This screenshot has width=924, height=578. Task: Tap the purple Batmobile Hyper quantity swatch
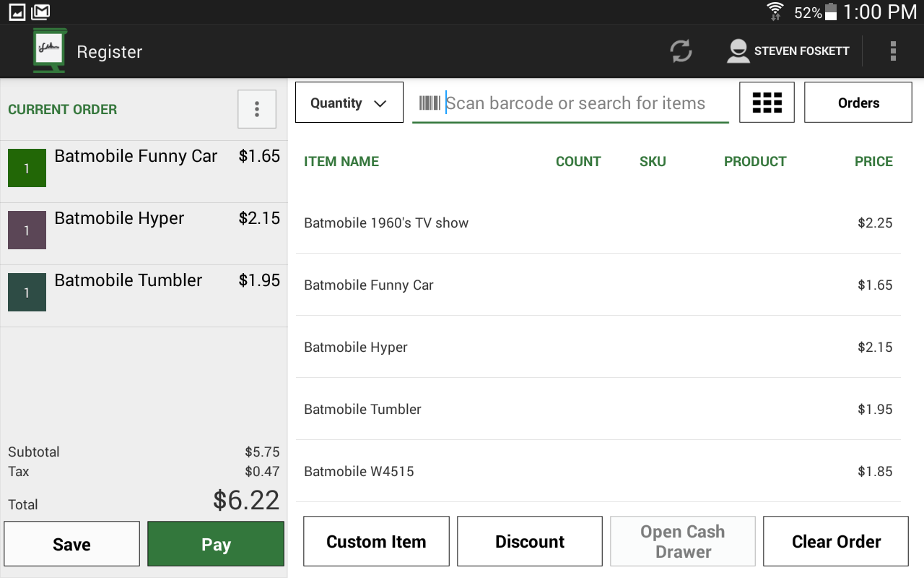coord(27,230)
